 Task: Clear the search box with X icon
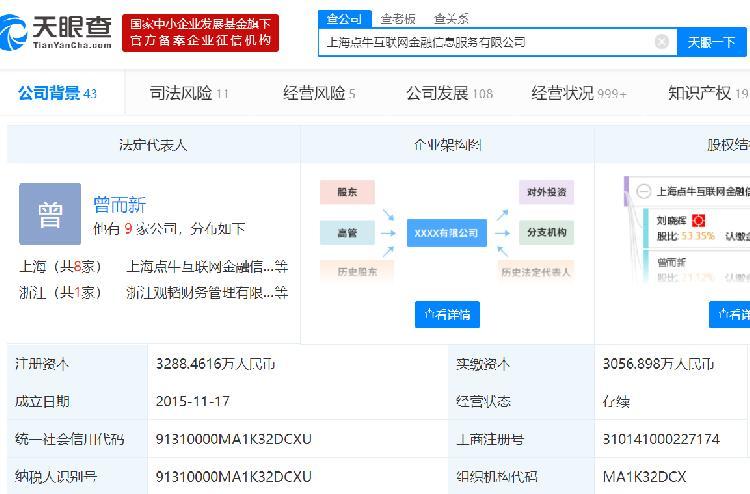tap(662, 42)
